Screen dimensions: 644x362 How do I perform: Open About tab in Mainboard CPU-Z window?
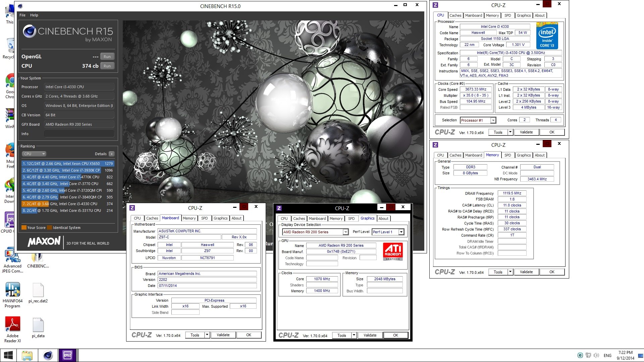(x=236, y=218)
